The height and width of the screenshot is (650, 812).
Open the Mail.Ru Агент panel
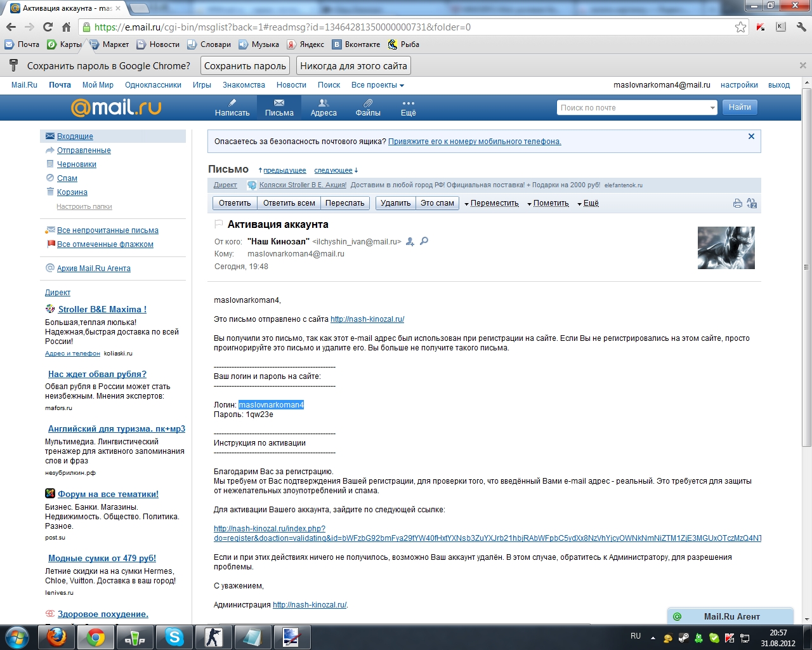tap(731, 616)
